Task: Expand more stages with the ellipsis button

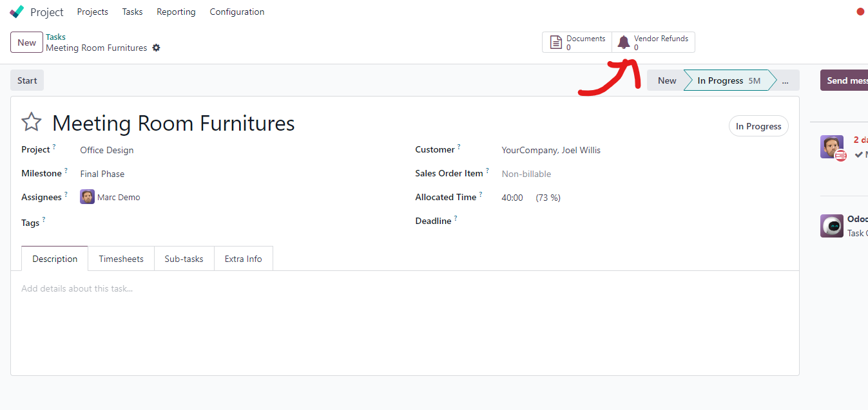Action: click(x=786, y=80)
